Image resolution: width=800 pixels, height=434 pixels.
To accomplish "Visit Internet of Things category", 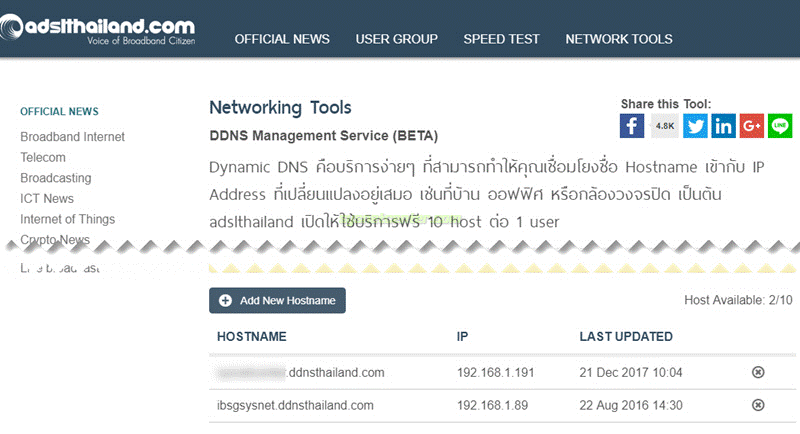I will [68, 219].
